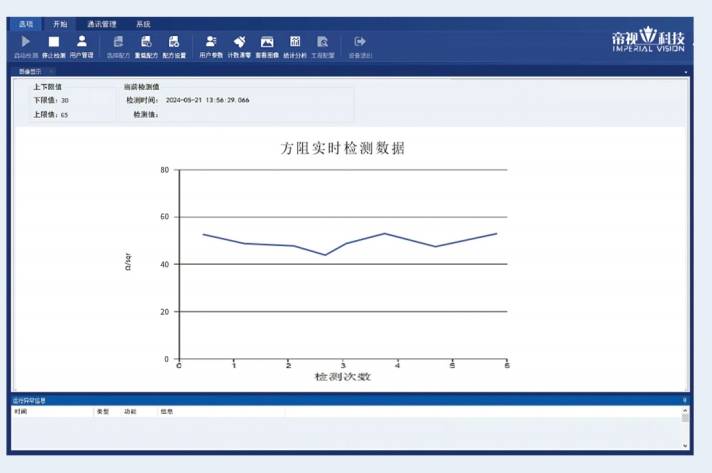Viewport: 712px width, 473px height.
Task: Open 配方设置 recipe settings
Action: coord(174,46)
